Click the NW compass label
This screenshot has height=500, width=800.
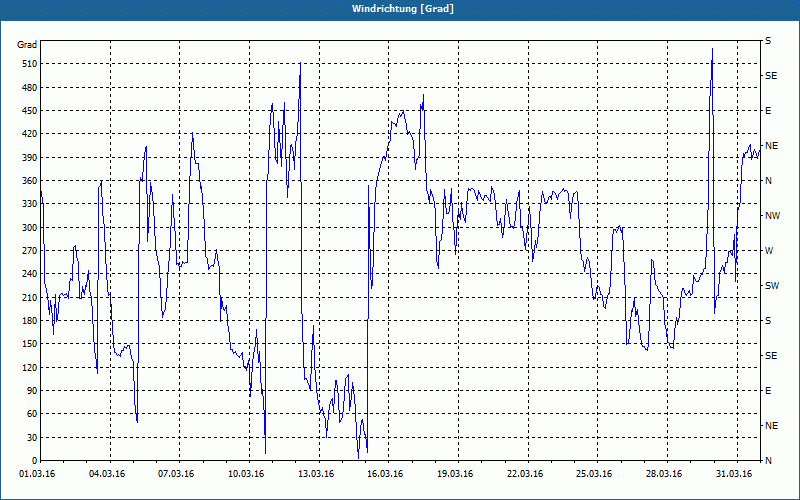pyautogui.click(x=772, y=216)
